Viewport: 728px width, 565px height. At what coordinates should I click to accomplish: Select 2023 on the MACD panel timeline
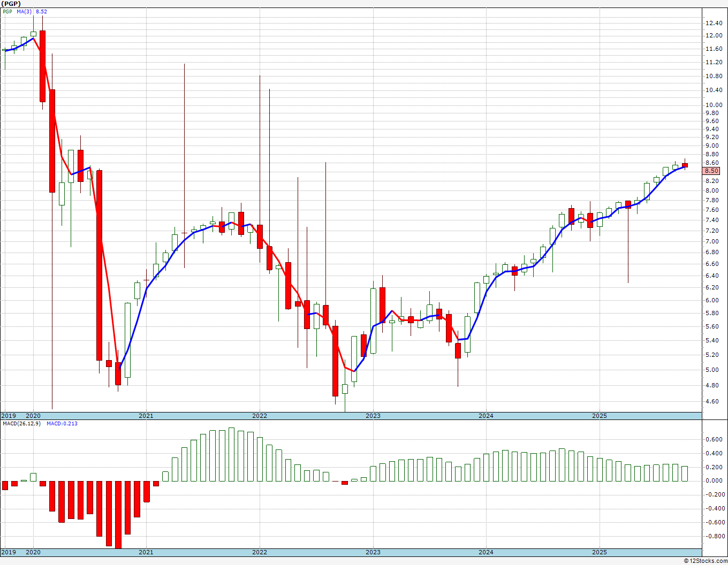373,552
